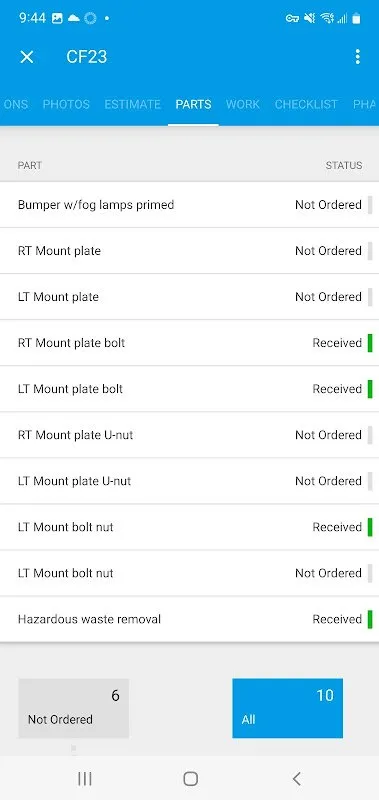This screenshot has width=379, height=800.
Task: Tap gray status indicator for Bumper w/fog lamps
Action: coord(370,205)
